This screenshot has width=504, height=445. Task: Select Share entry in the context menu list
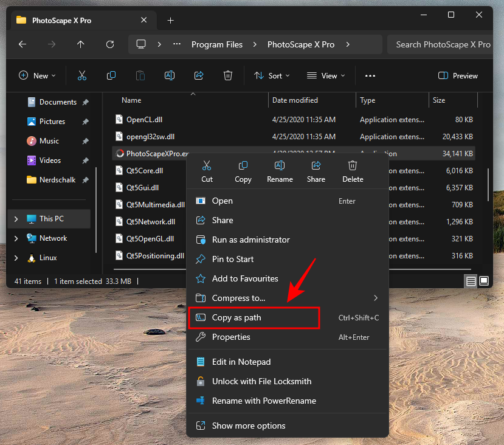(x=288, y=221)
